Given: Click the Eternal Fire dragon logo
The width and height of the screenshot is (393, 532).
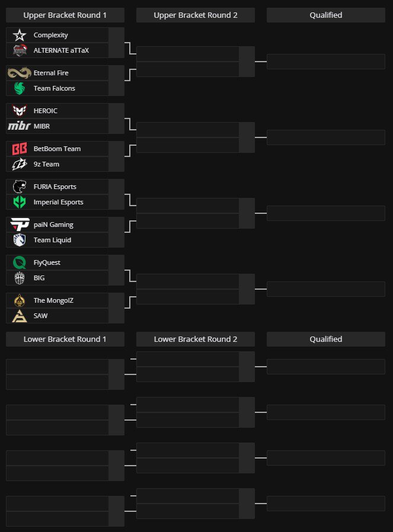Looking at the screenshot, I should (20, 73).
